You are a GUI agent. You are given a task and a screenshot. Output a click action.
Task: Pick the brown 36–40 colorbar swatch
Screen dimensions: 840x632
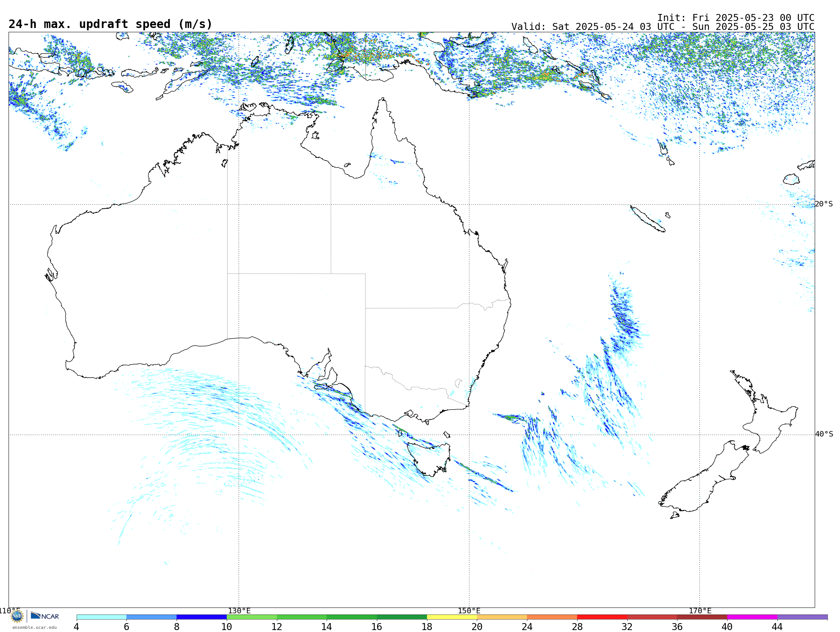tap(702, 617)
